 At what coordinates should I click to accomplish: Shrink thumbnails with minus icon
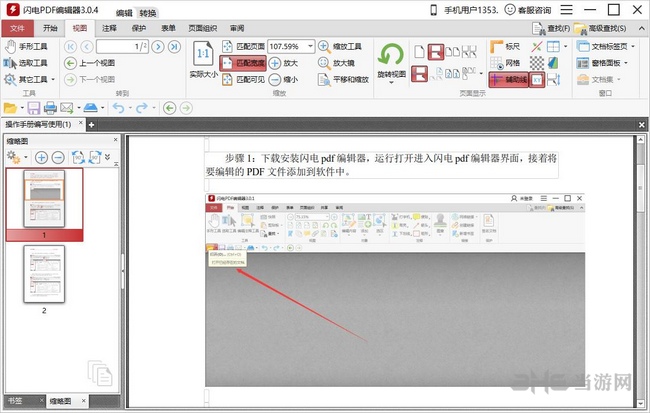(58, 158)
